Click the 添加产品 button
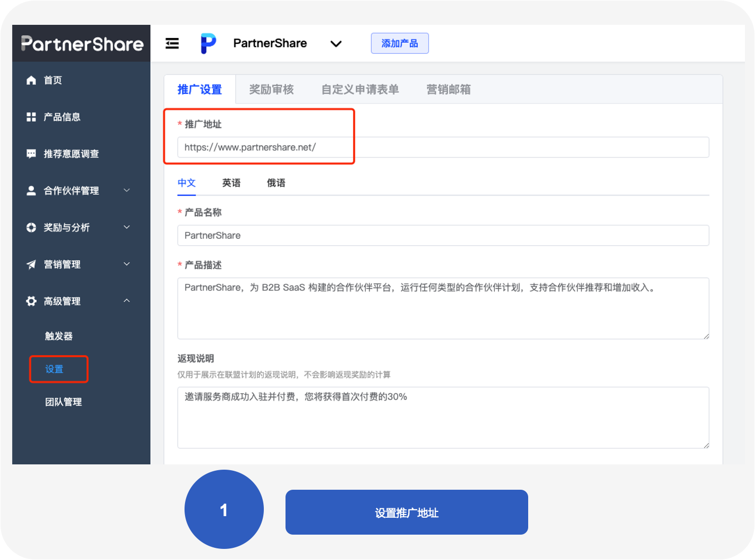This screenshot has width=755, height=560. [400, 43]
